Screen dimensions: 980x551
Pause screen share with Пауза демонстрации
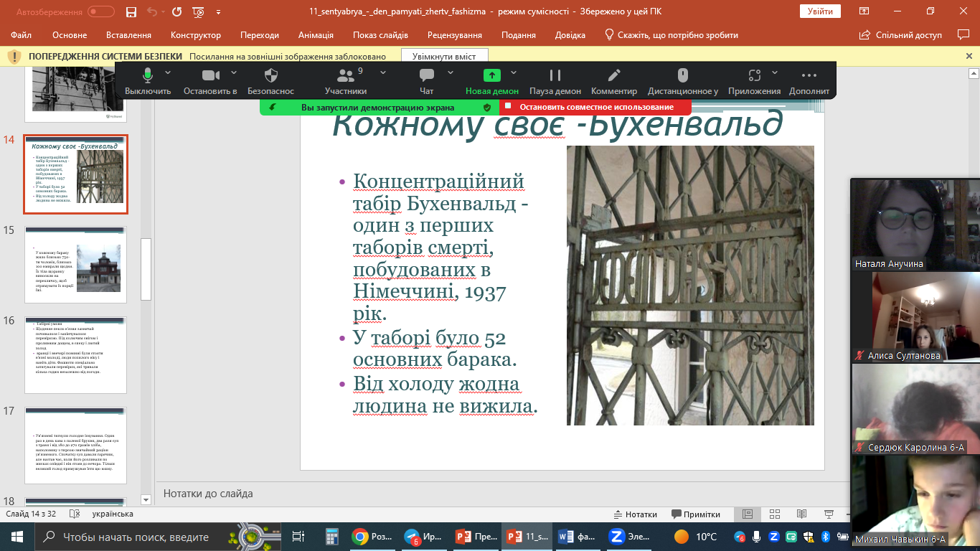555,81
